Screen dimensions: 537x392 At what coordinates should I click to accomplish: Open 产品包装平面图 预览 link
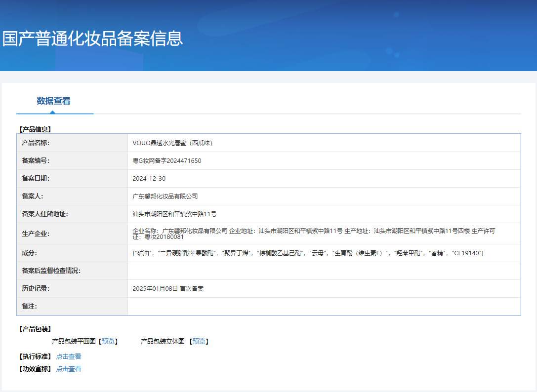coord(108,341)
